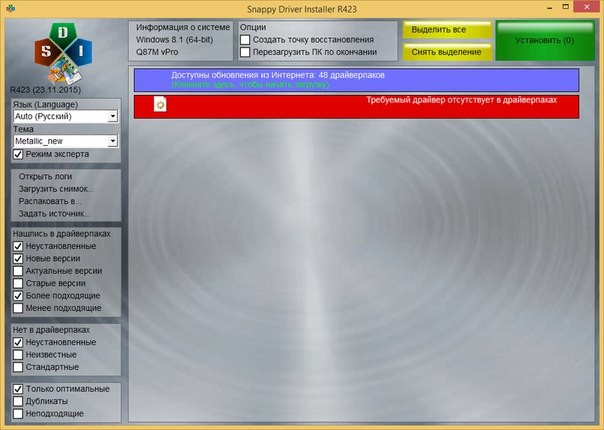Viewport: 604px width, 430px height.
Task: Click the green Установить (0) button
Action: tap(545, 40)
